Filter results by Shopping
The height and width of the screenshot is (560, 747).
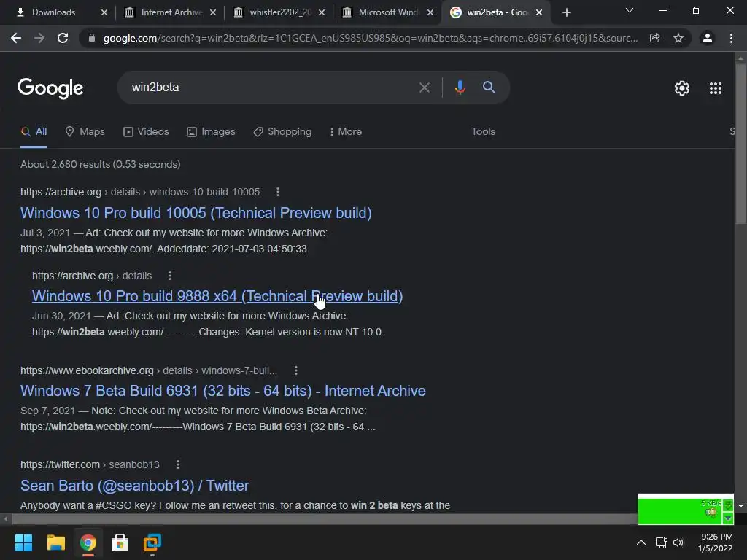coord(282,132)
